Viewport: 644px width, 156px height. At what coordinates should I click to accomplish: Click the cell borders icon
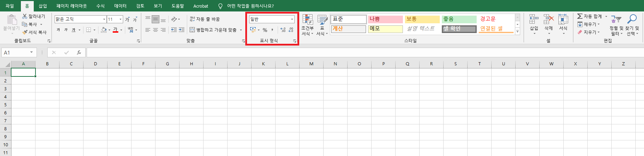(89, 30)
